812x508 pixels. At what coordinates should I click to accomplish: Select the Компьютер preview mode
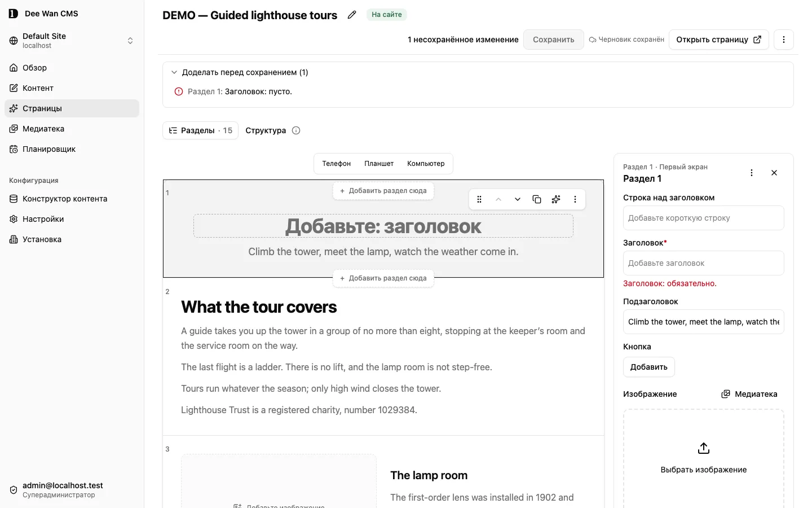[x=426, y=164]
